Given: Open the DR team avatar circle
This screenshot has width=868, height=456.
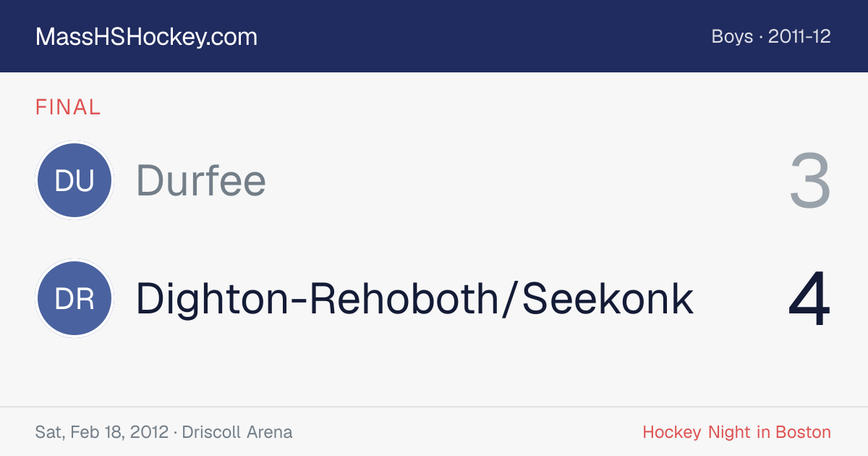Looking at the screenshot, I should (x=75, y=298).
